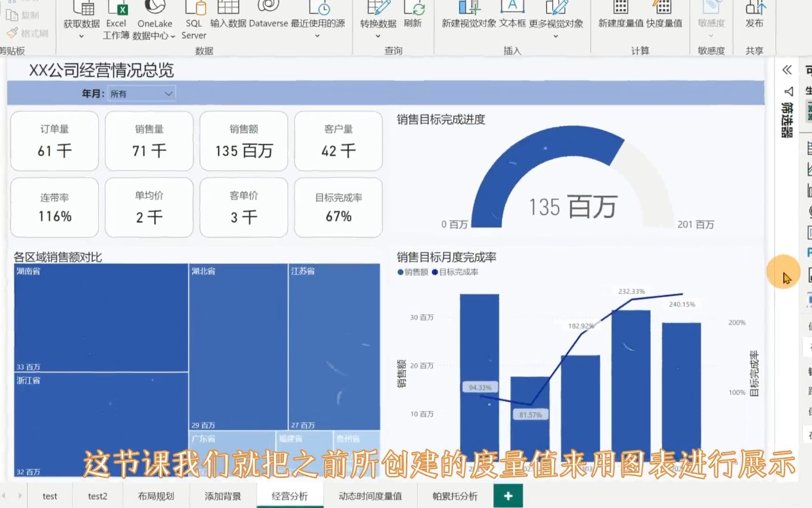The image size is (812, 508).
Task: Select the 销售额 135 百万 card
Action: [x=244, y=141]
